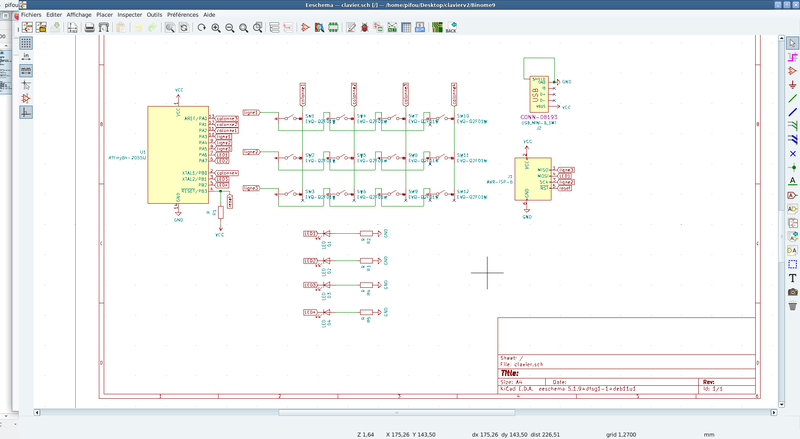The image size is (800, 439).
Task: Click the zoom in magnifier icon
Action: (x=216, y=28)
